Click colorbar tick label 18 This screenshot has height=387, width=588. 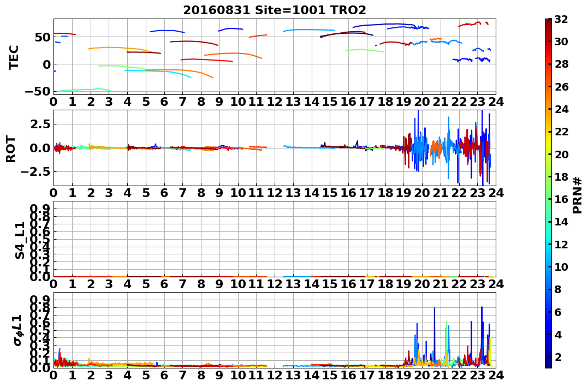tap(561, 177)
